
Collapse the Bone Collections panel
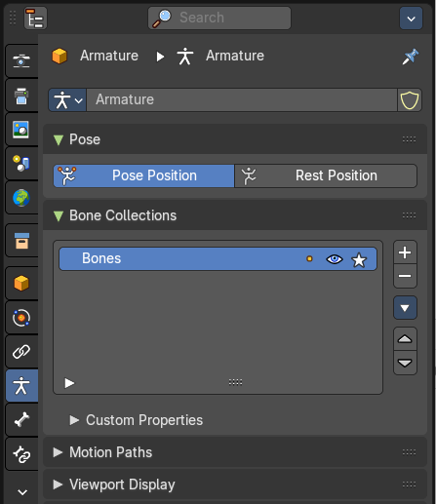(59, 215)
